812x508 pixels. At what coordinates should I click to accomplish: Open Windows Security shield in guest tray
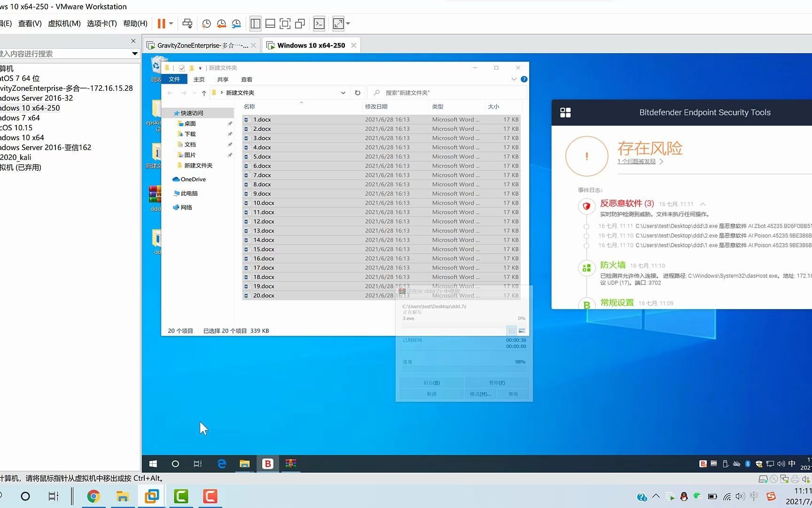point(759,464)
